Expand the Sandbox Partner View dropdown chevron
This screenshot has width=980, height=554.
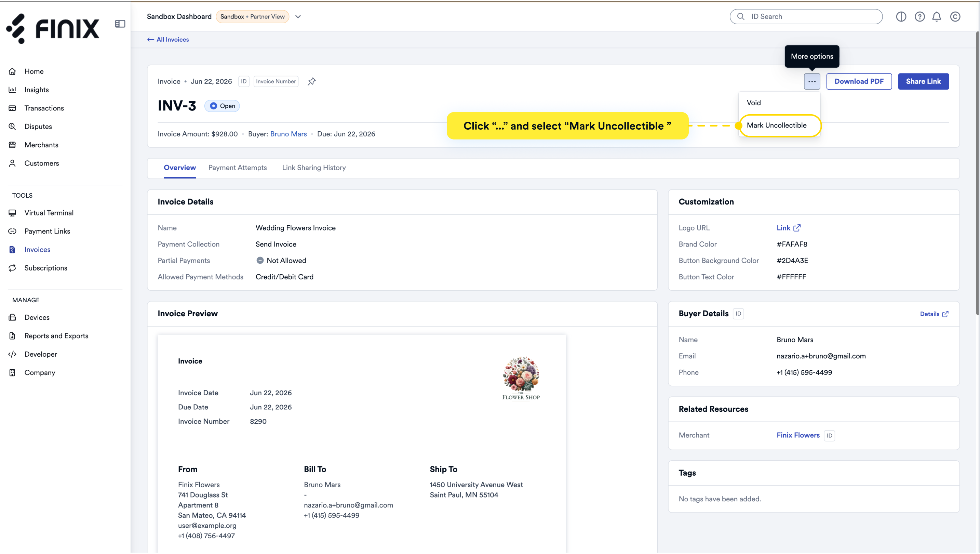click(x=298, y=17)
